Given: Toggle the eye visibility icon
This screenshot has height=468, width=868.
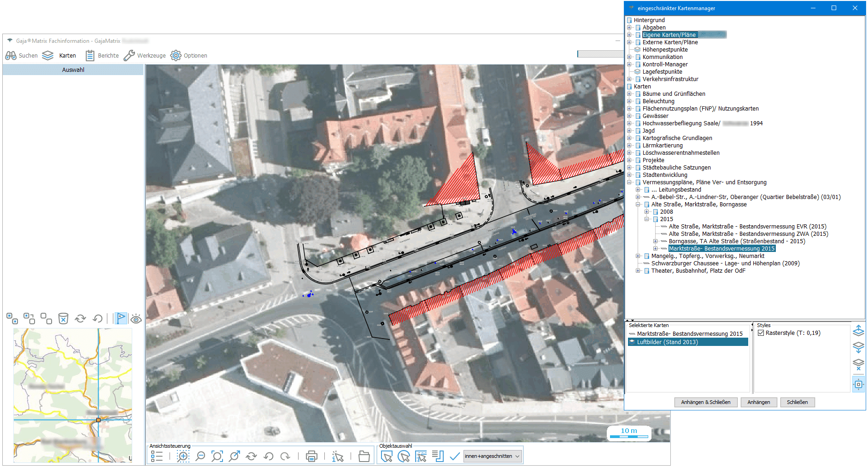Looking at the screenshot, I should pos(136,319).
